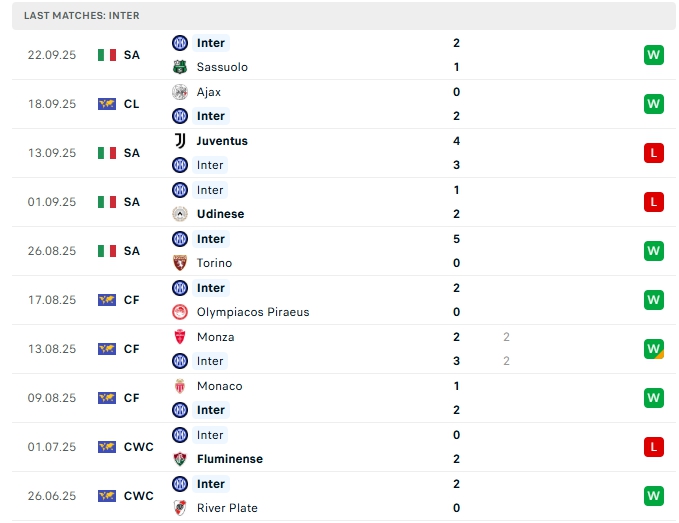The image size is (679, 523).
Task: Click the Torino club crest icon
Action: pos(180,263)
